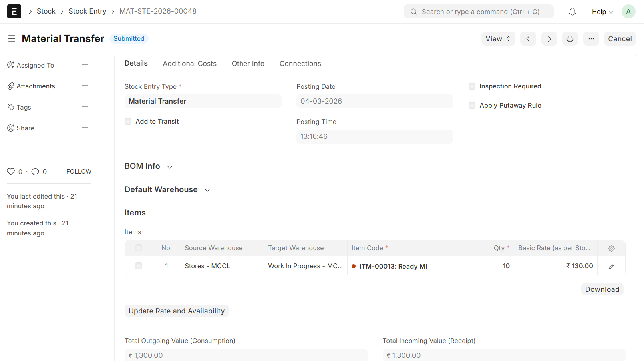Image resolution: width=644 pixels, height=361 pixels.
Task: Open the Connections tab
Action: [300, 64]
